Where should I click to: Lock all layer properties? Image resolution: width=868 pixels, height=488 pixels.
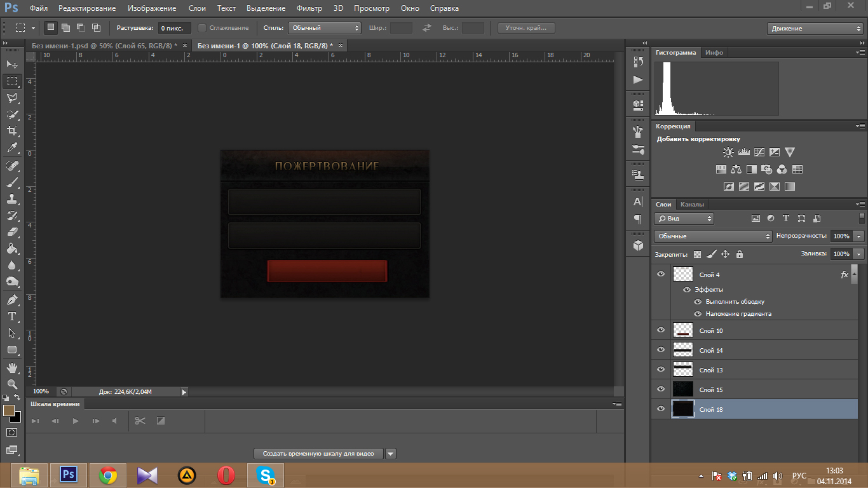[739, 254]
